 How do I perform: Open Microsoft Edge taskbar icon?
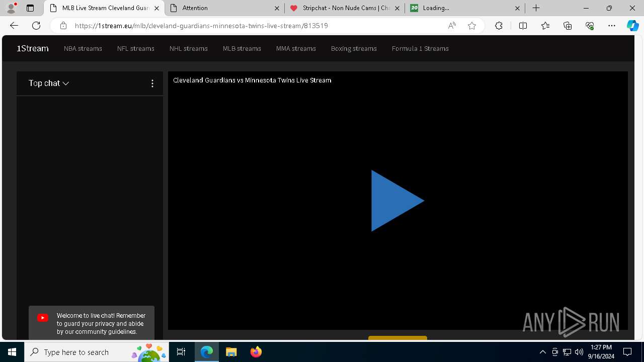pyautogui.click(x=207, y=352)
